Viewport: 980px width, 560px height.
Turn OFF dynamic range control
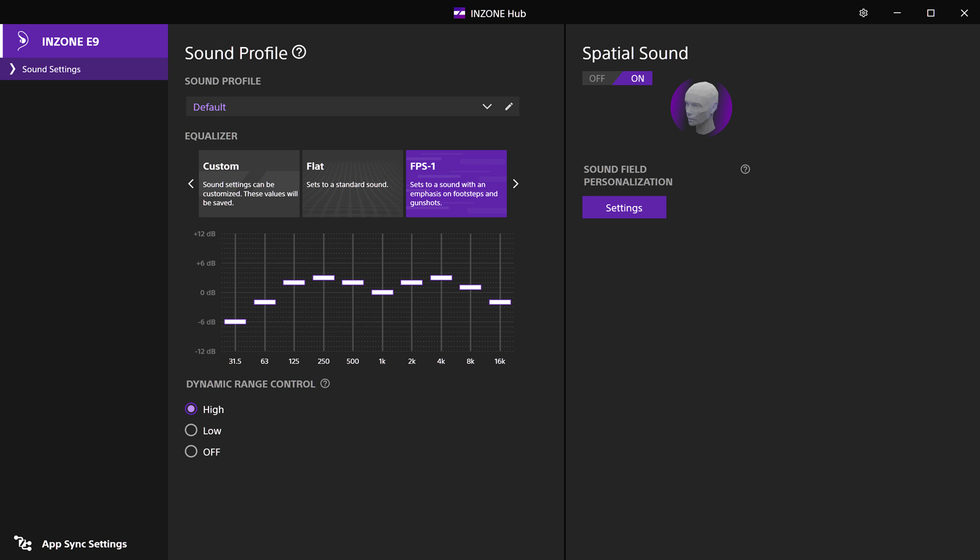click(x=191, y=452)
